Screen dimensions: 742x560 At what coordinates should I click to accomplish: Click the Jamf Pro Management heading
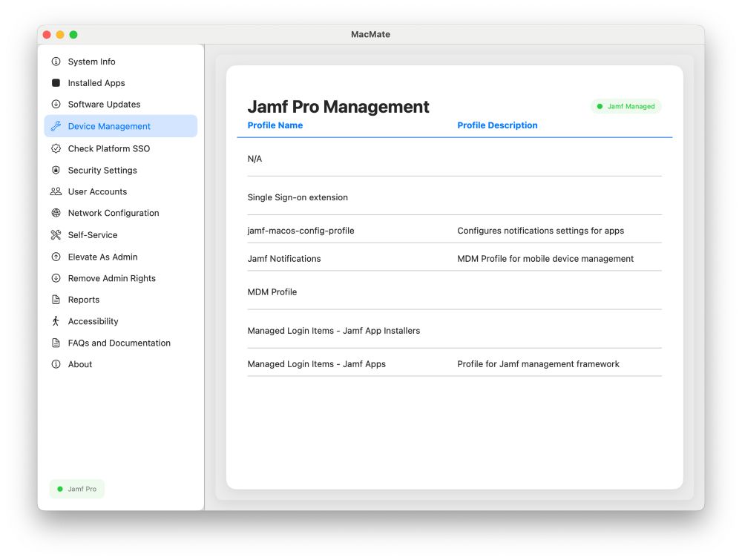click(338, 106)
